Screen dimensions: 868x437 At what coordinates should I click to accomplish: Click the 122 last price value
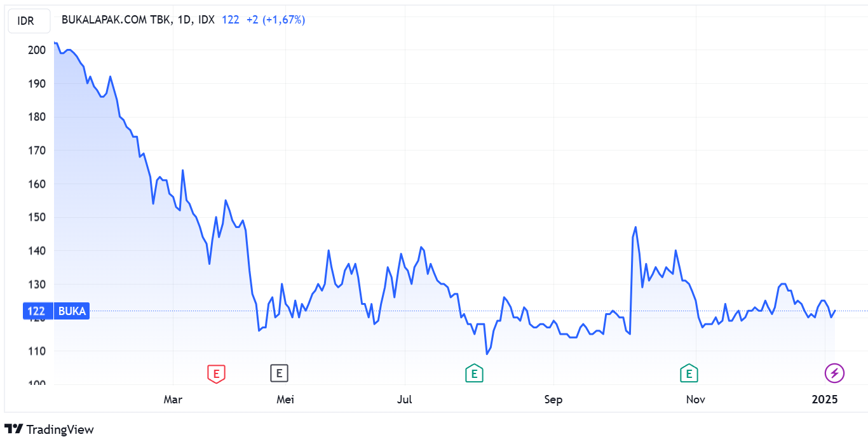[231, 20]
